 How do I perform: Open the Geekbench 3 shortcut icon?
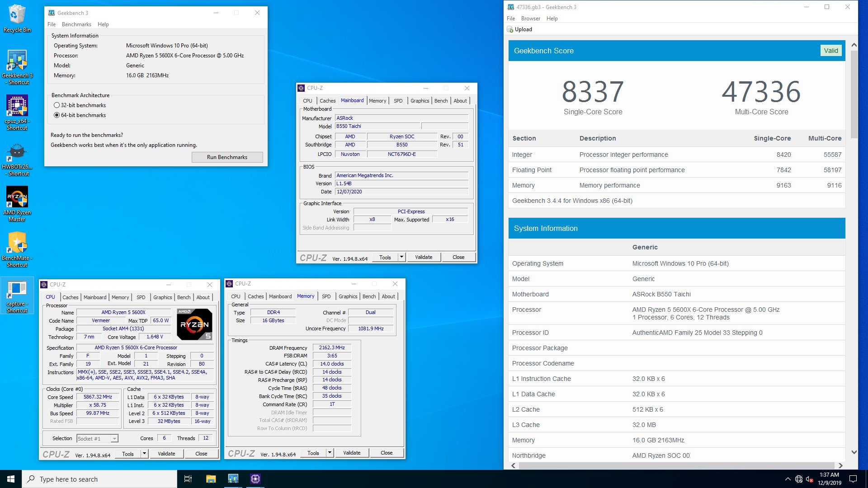[17, 67]
